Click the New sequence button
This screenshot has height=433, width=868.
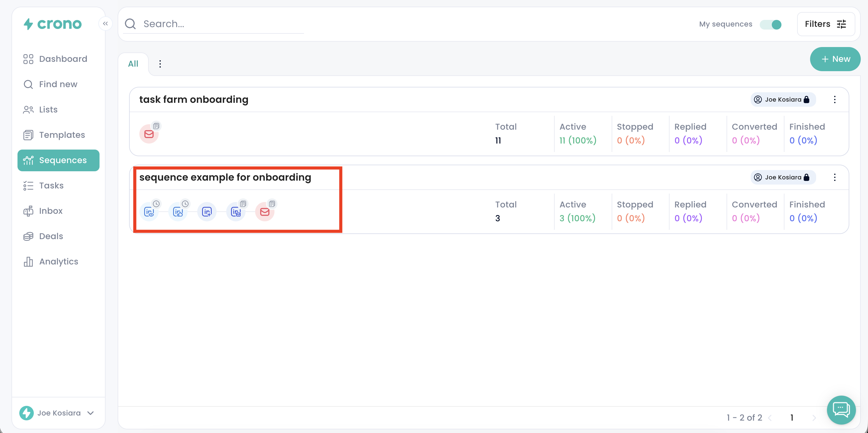835,59
